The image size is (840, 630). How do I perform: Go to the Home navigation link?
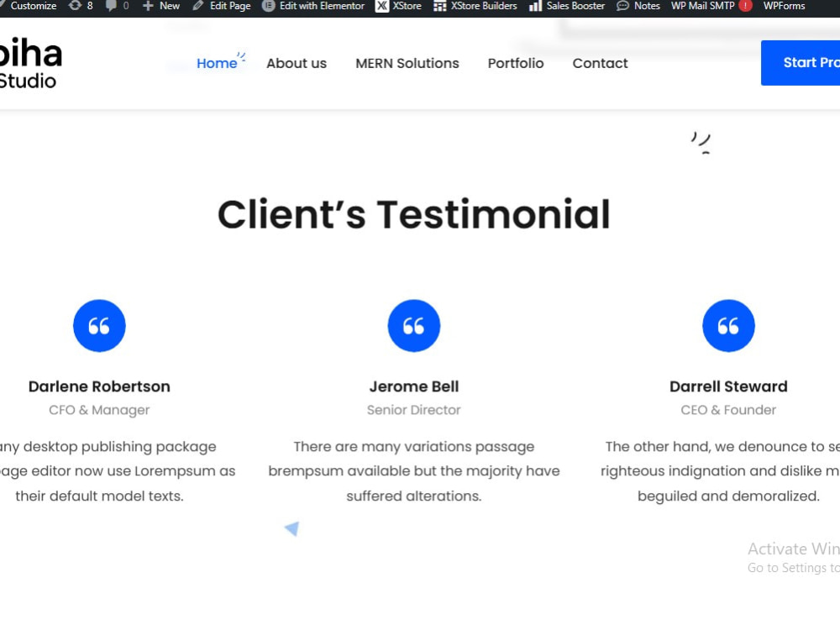point(217,63)
